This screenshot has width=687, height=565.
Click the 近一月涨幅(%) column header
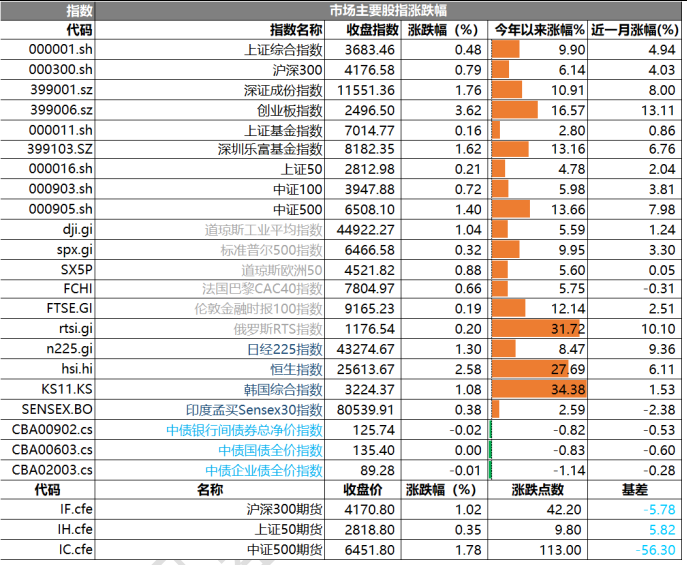(635, 30)
